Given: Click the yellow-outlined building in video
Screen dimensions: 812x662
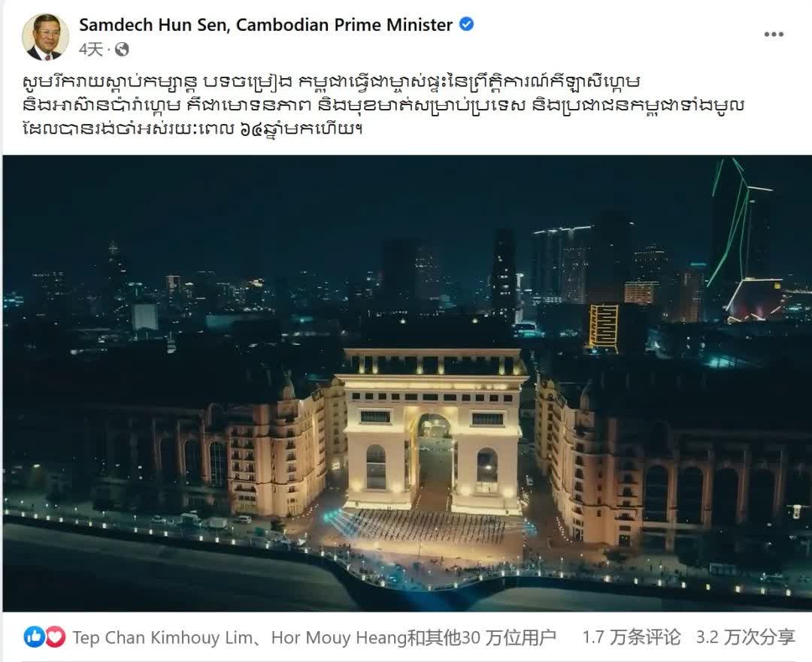Looking at the screenshot, I should 603,328.
